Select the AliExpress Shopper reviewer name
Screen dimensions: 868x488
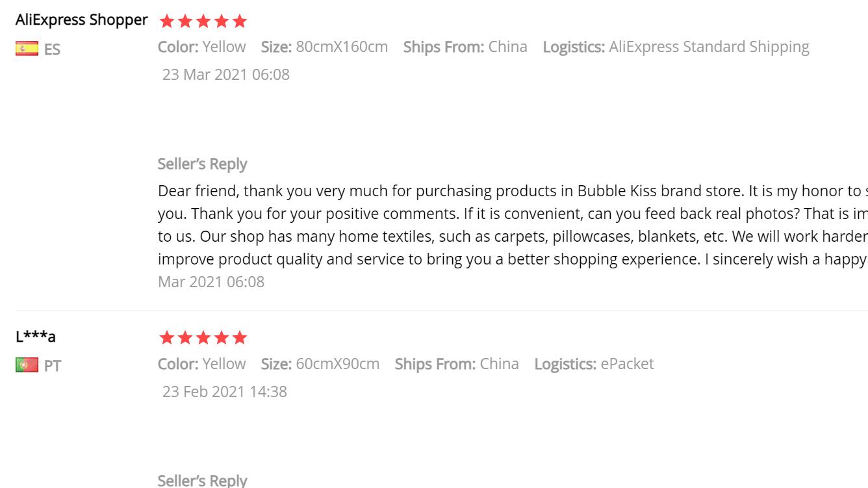pyautogui.click(x=82, y=20)
